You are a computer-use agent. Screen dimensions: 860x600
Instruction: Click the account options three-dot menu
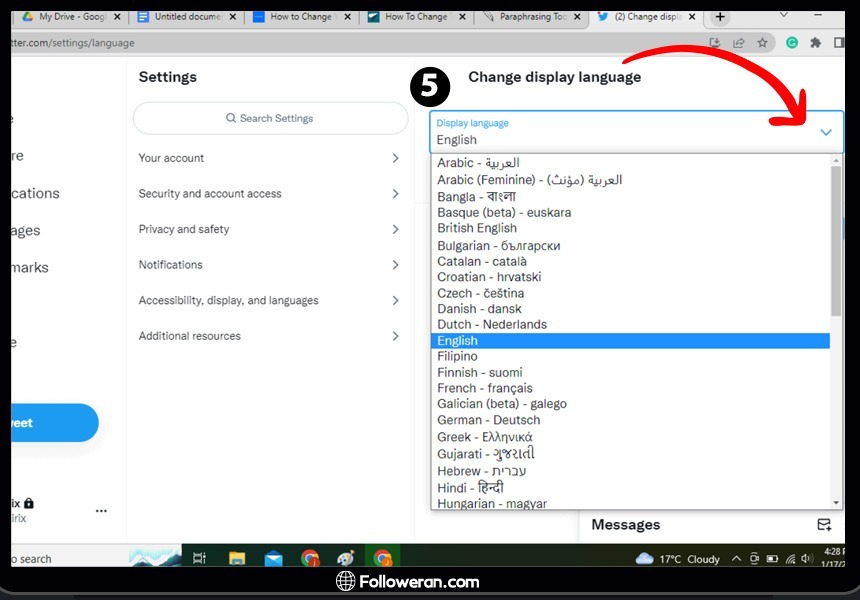click(x=101, y=510)
